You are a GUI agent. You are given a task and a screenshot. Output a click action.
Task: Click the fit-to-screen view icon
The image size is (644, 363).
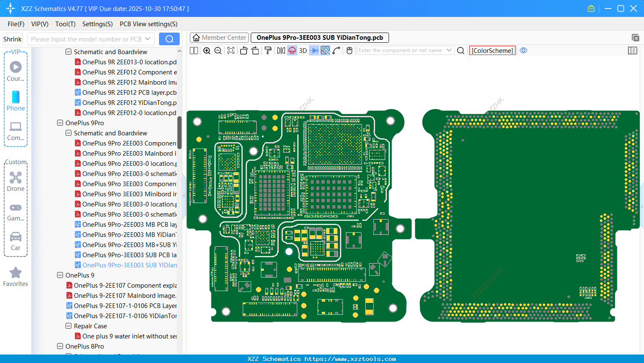click(x=231, y=51)
